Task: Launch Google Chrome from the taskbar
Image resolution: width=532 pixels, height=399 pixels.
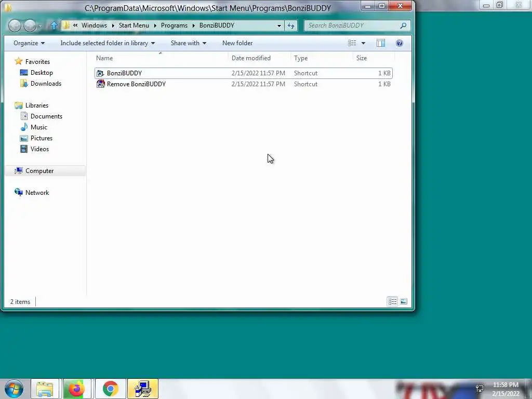Action: [x=110, y=389]
